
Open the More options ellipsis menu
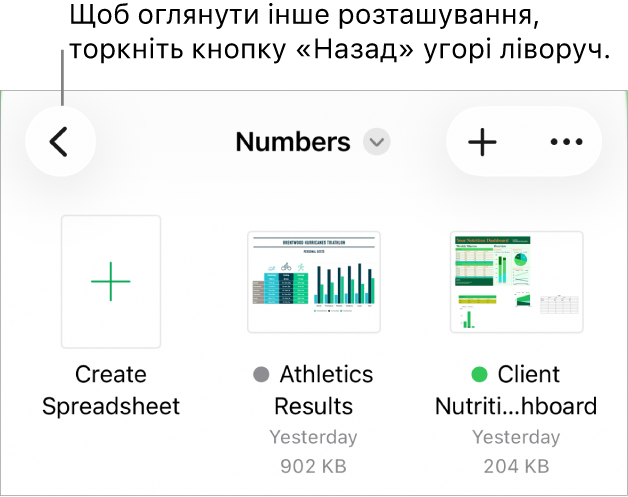pos(566,142)
